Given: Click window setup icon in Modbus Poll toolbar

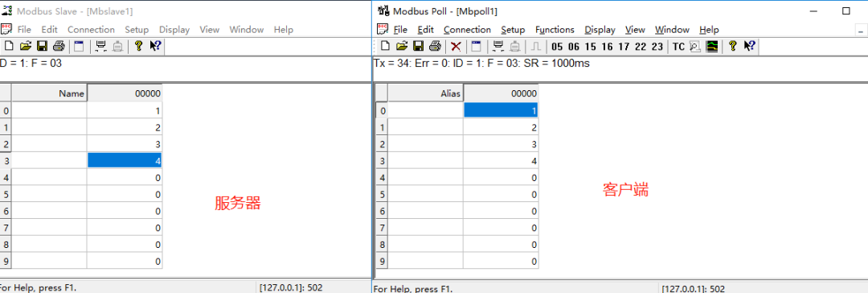Looking at the screenshot, I should pos(476,46).
